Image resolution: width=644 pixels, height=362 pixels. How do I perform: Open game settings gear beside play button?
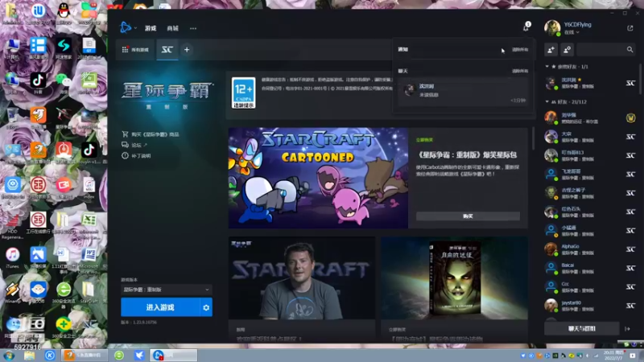tap(206, 307)
